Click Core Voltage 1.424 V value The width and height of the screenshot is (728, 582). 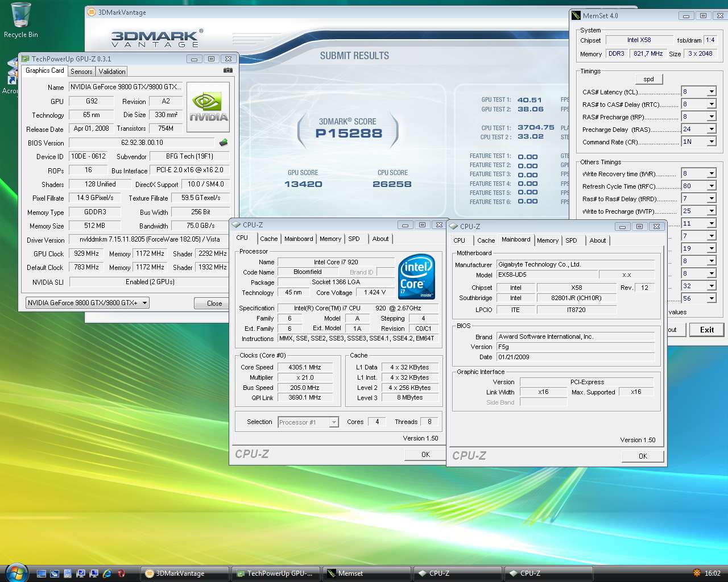click(375, 293)
